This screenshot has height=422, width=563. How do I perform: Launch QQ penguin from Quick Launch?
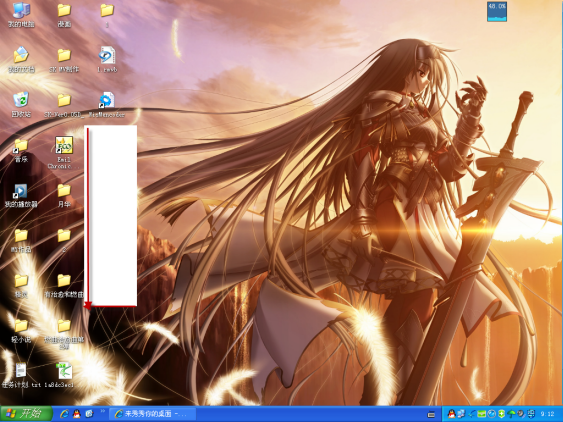(76, 414)
